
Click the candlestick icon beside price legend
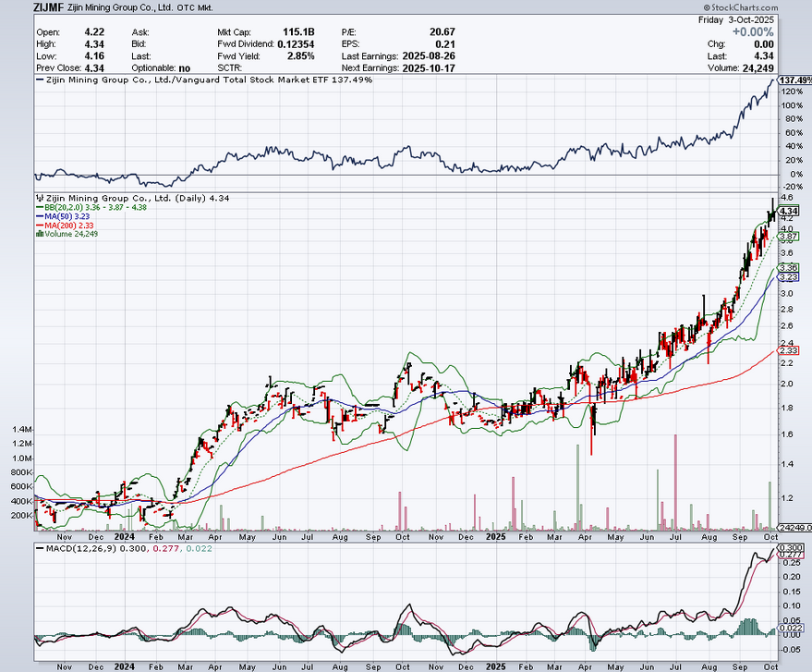38,198
